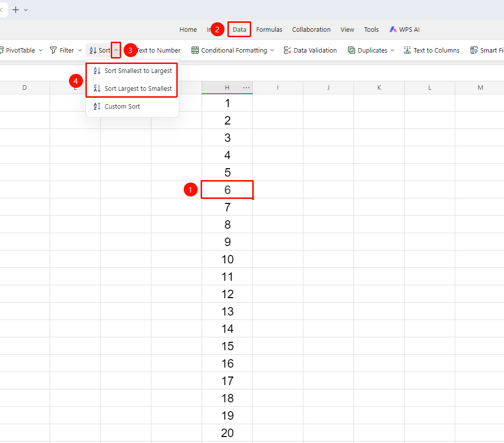Expand the Filter dropdown arrow
Viewport: 504px width, 443px height.
pos(80,51)
